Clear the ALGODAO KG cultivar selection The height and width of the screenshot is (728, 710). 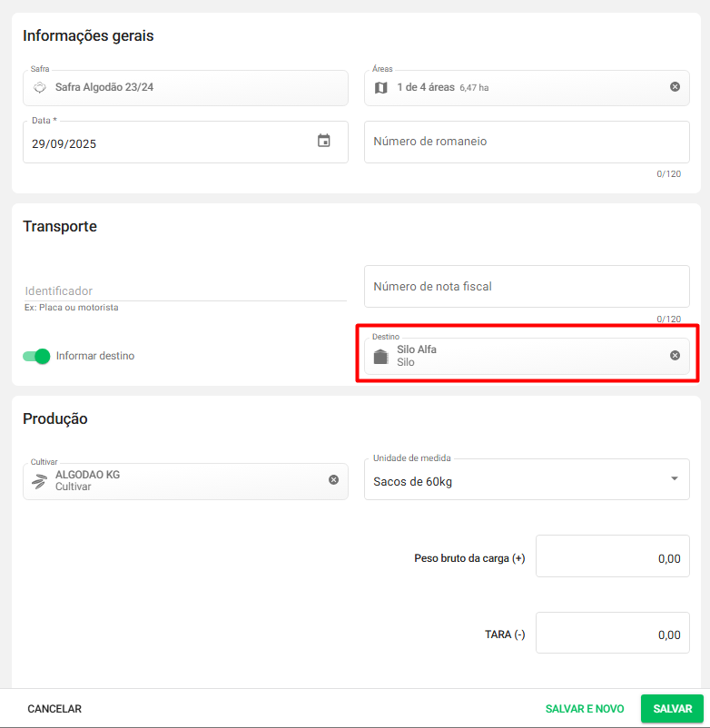(333, 479)
